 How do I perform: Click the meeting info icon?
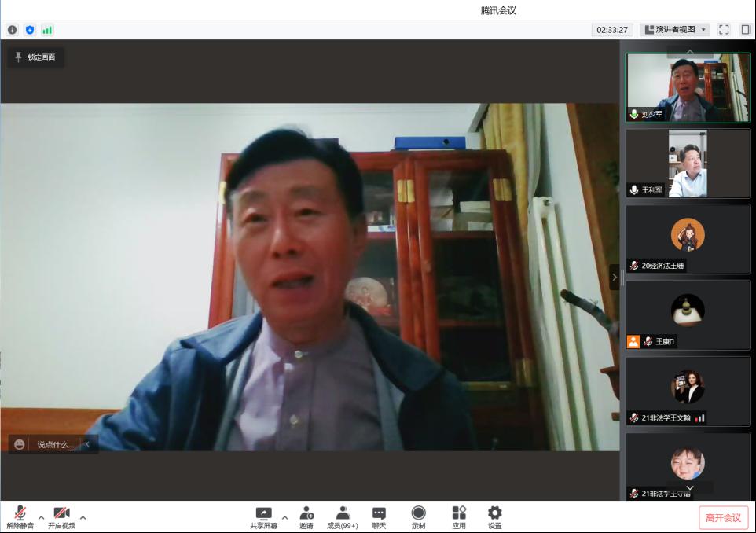[x=12, y=30]
